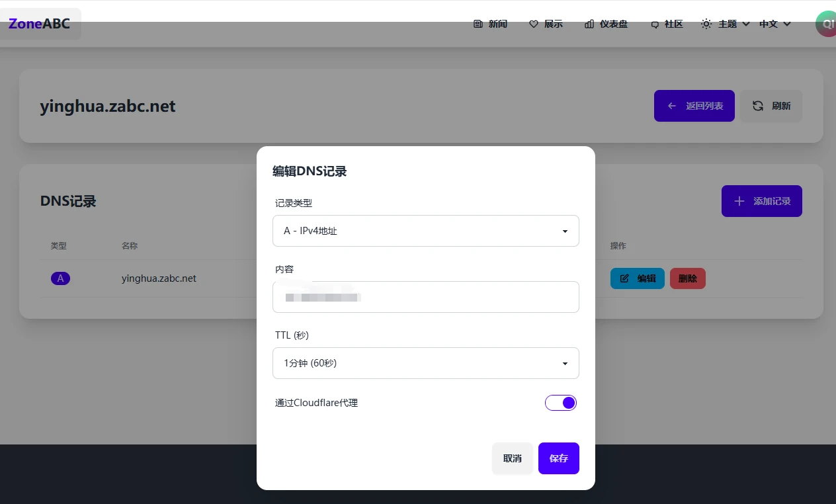Expand the 主题 theme menu chevron

[x=746, y=24]
